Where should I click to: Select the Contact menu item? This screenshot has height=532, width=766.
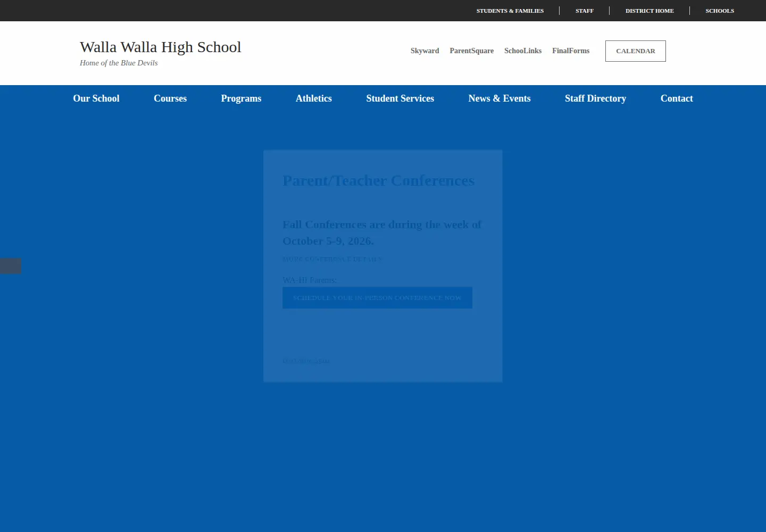(677, 98)
